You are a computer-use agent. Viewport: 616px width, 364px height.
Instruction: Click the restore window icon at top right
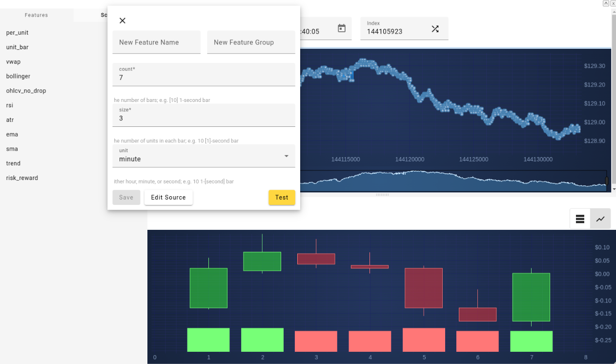click(x=605, y=3)
